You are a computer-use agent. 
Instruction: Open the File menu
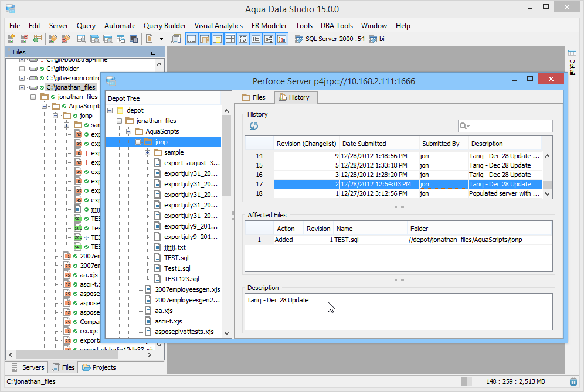15,26
